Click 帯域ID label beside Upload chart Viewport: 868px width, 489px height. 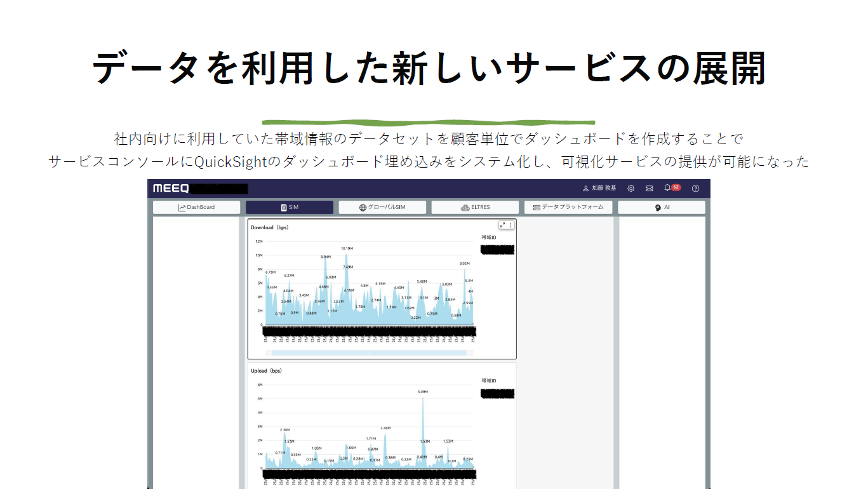pos(489,381)
